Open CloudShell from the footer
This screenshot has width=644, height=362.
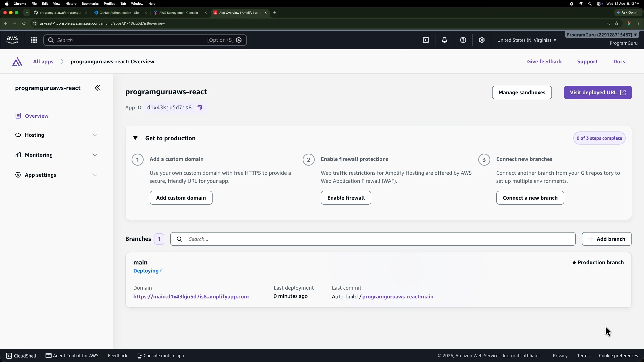(21, 356)
